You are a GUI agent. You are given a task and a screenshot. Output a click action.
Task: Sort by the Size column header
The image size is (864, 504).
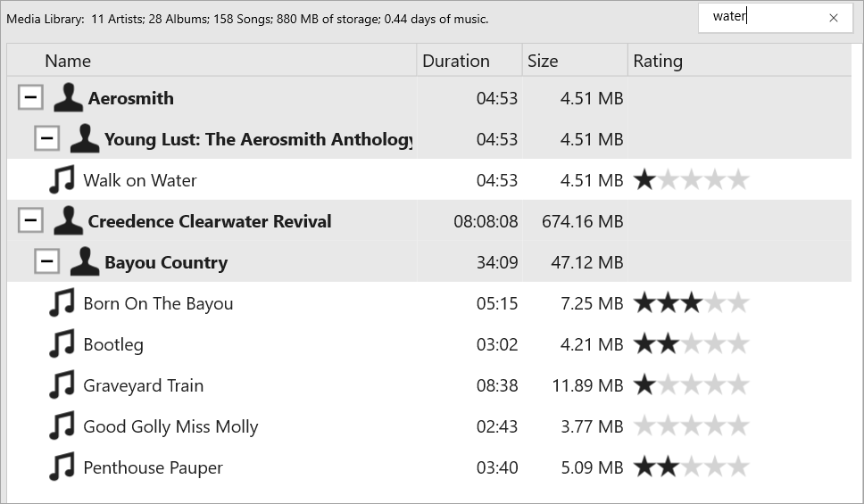(576, 61)
